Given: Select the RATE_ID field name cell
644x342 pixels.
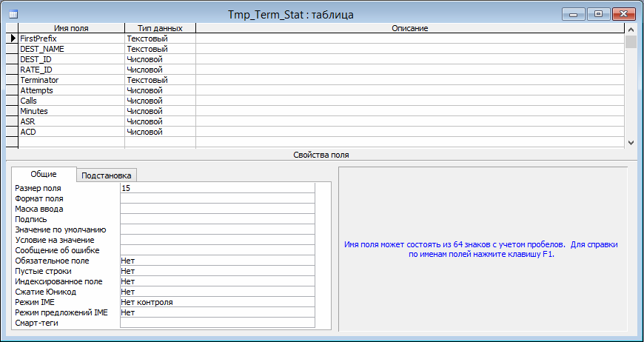Looking at the screenshot, I should pos(72,70).
